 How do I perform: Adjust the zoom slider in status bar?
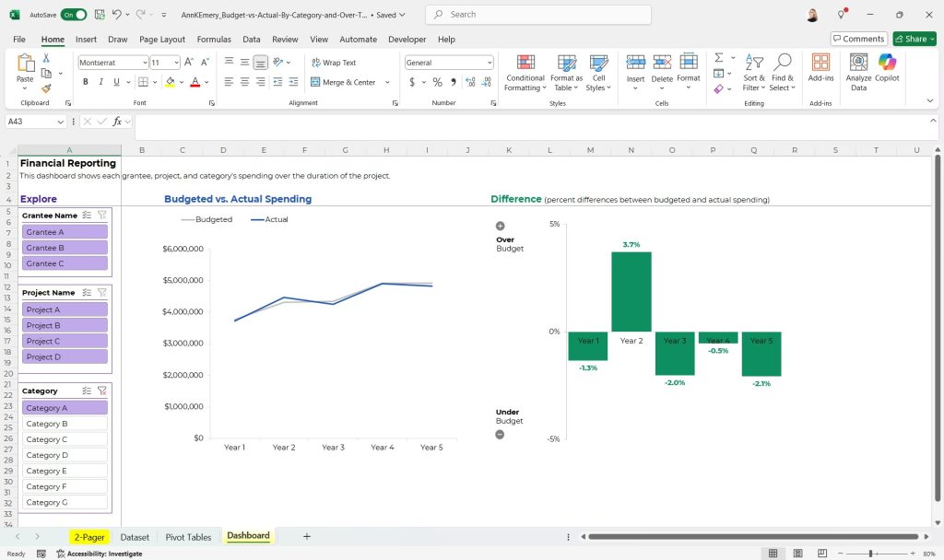click(x=870, y=554)
